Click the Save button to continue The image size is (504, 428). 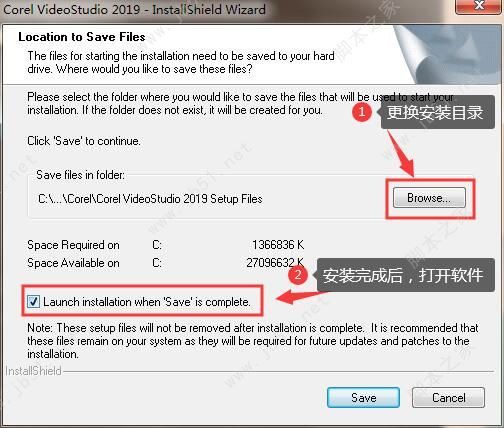363,397
